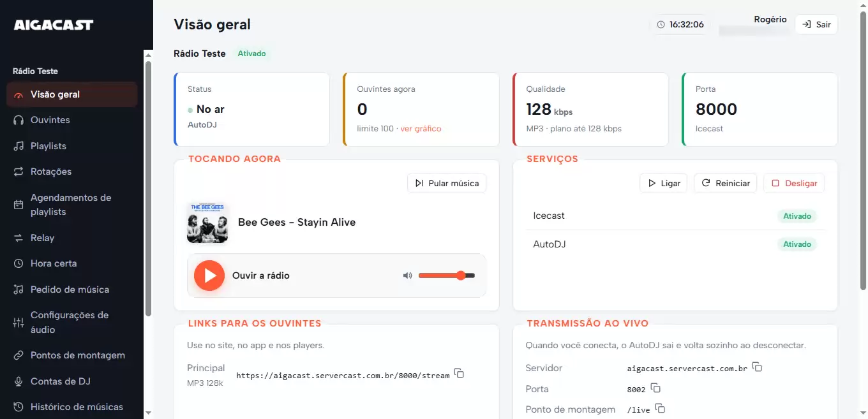Click the clock icon beside Hora certa
This screenshot has height=419, width=868.
click(19, 263)
